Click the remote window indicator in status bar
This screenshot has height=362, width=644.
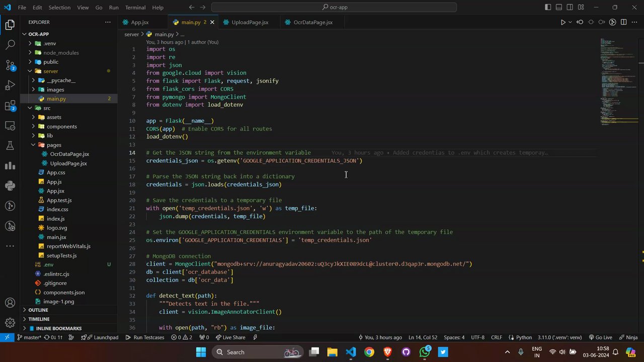[7, 337]
